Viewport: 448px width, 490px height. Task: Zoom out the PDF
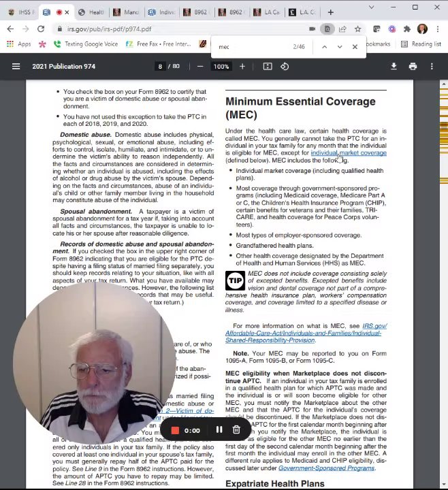200,67
